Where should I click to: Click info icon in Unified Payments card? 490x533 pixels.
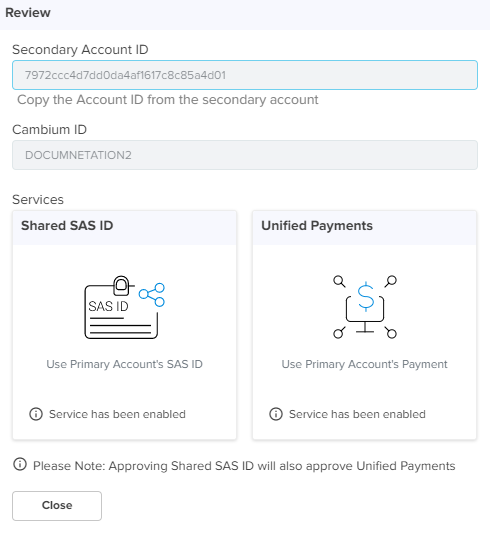coord(276,414)
